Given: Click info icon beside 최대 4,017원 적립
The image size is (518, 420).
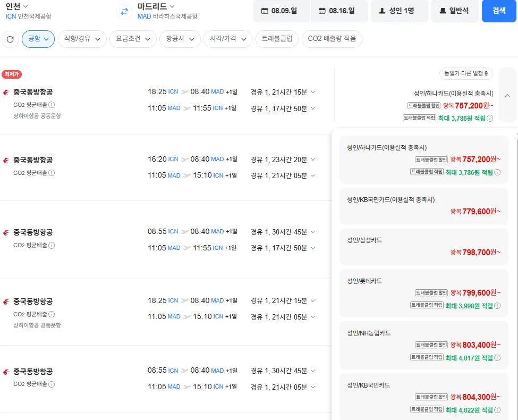Looking at the screenshot, I should [497, 358].
